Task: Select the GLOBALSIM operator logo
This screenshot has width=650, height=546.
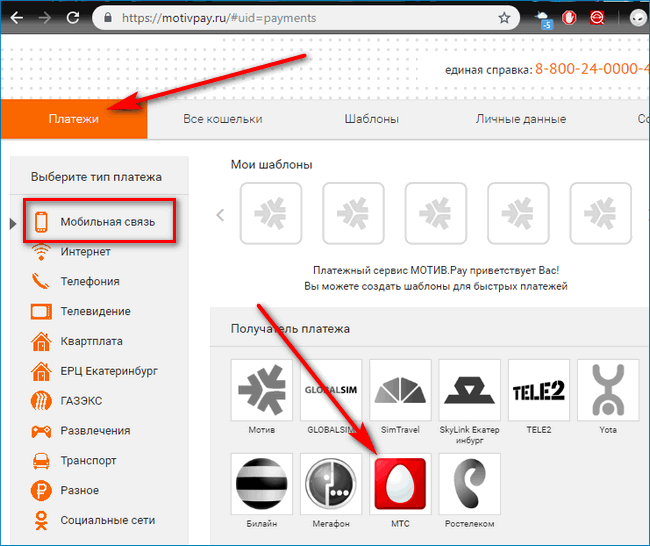Action: (331, 390)
